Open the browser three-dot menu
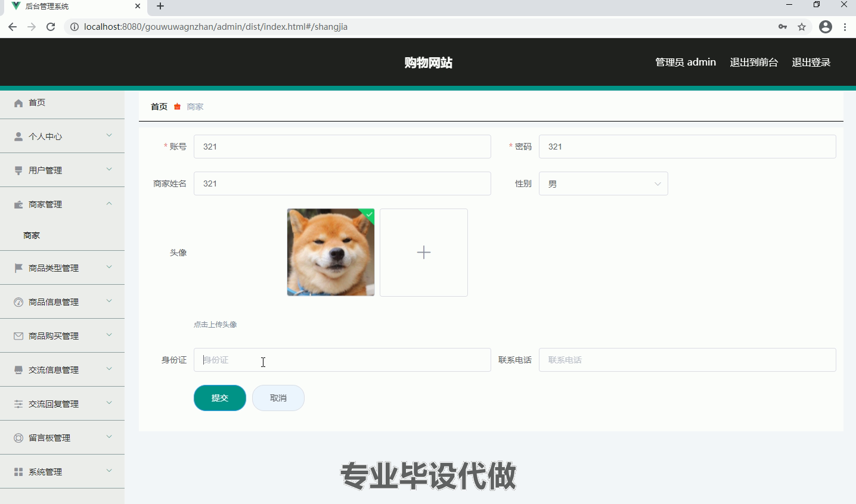The height and width of the screenshot is (504, 856). click(x=845, y=27)
